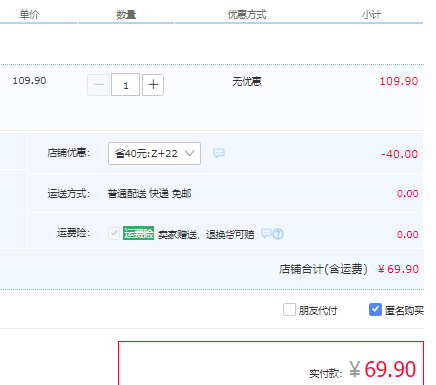Click the 运费险: label
The image size is (436, 385).
(x=73, y=233)
